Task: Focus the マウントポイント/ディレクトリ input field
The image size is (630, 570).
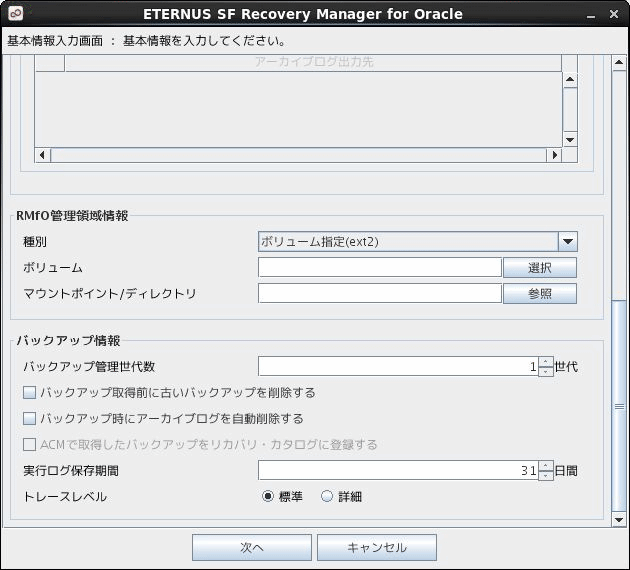Action: pos(380,294)
